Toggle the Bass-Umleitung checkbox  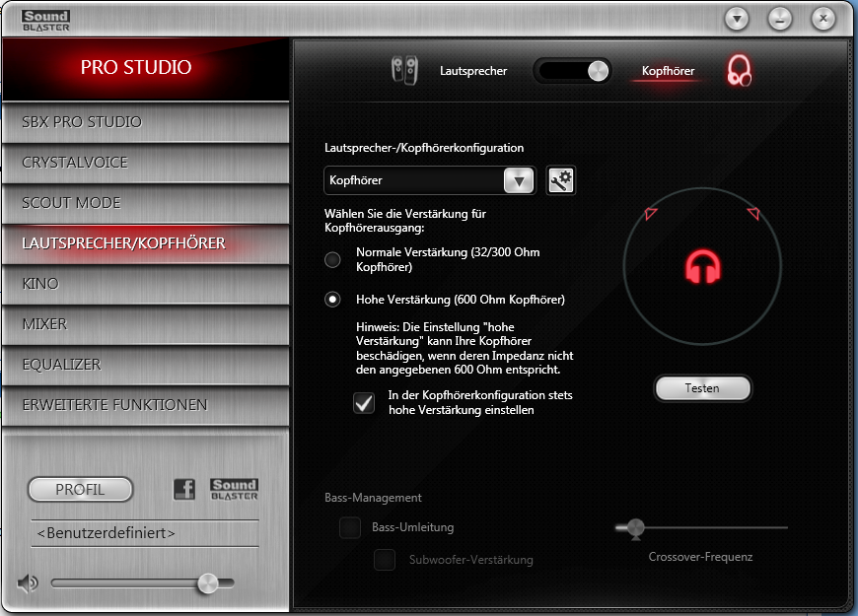(x=350, y=527)
